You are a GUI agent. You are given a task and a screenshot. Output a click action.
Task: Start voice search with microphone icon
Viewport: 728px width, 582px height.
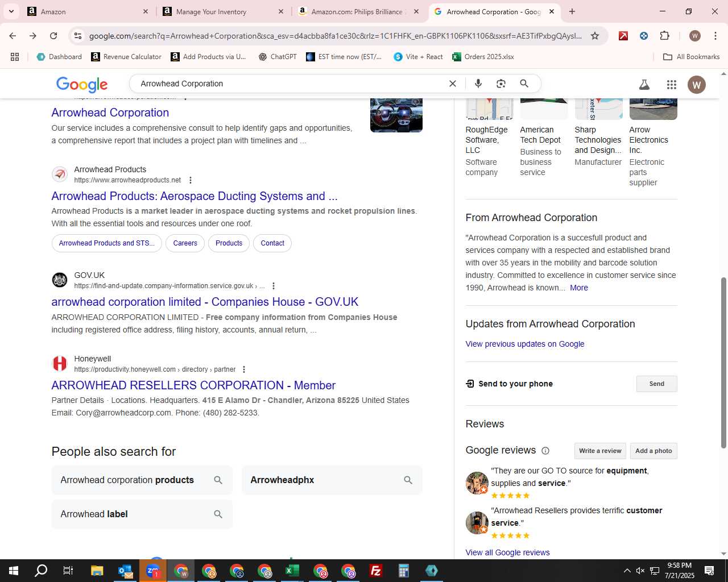(478, 84)
